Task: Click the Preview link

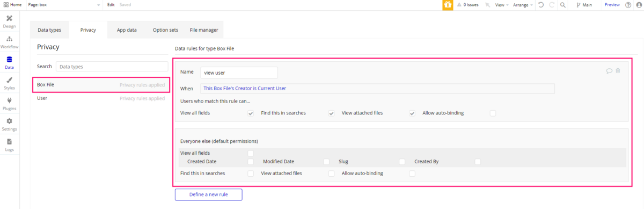Action: [612, 5]
